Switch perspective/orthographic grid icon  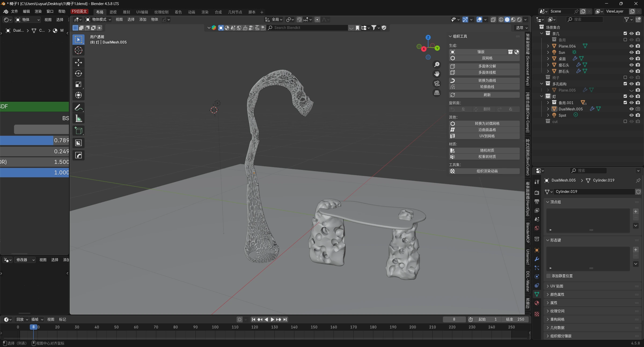[x=437, y=93]
